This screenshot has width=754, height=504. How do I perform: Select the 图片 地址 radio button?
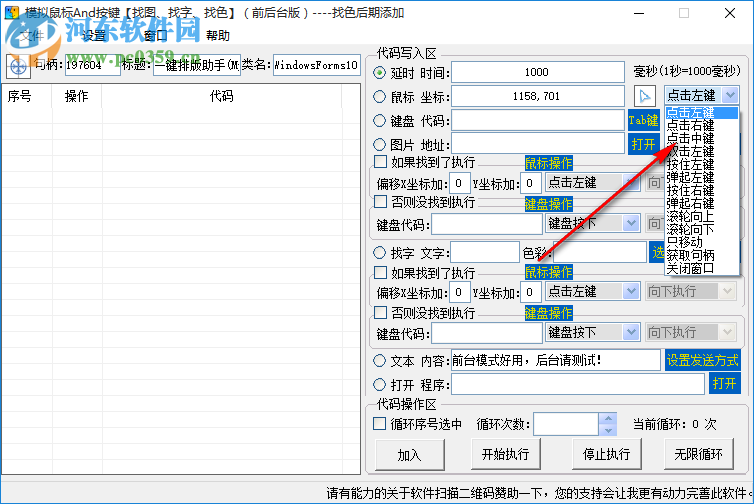pos(379,144)
